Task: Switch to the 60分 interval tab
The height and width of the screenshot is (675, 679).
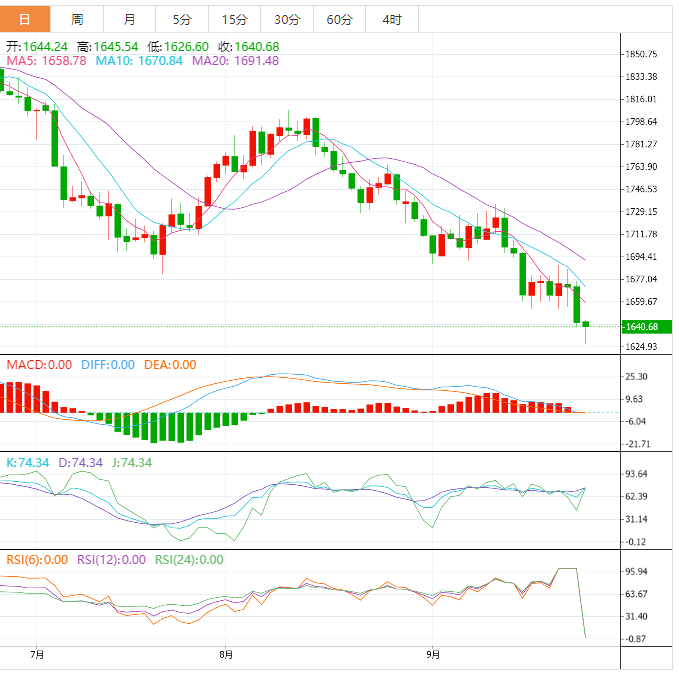Action: 339,20
